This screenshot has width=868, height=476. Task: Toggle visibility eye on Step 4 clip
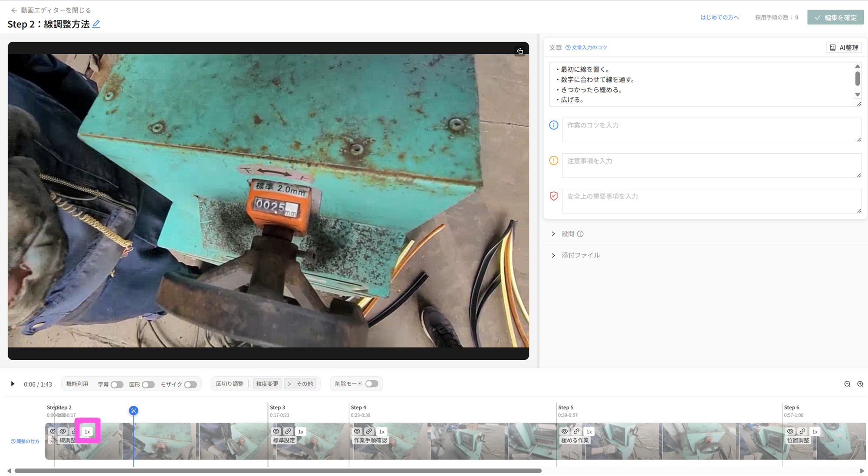pyautogui.click(x=357, y=431)
